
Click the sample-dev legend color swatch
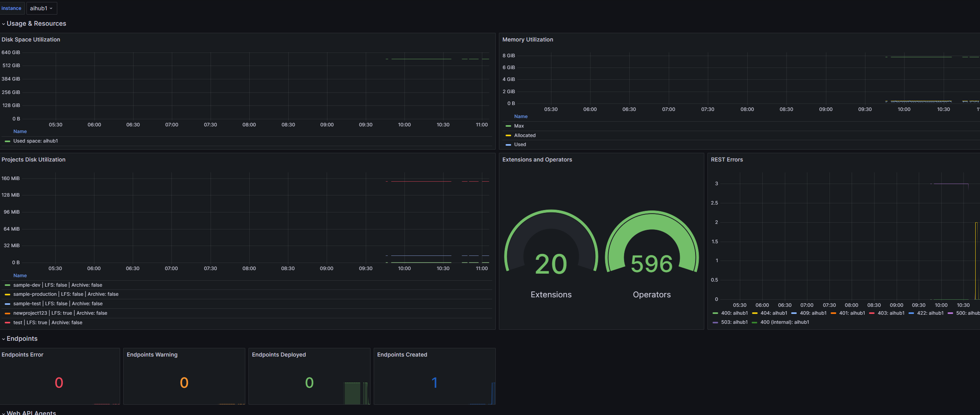tap(8, 285)
